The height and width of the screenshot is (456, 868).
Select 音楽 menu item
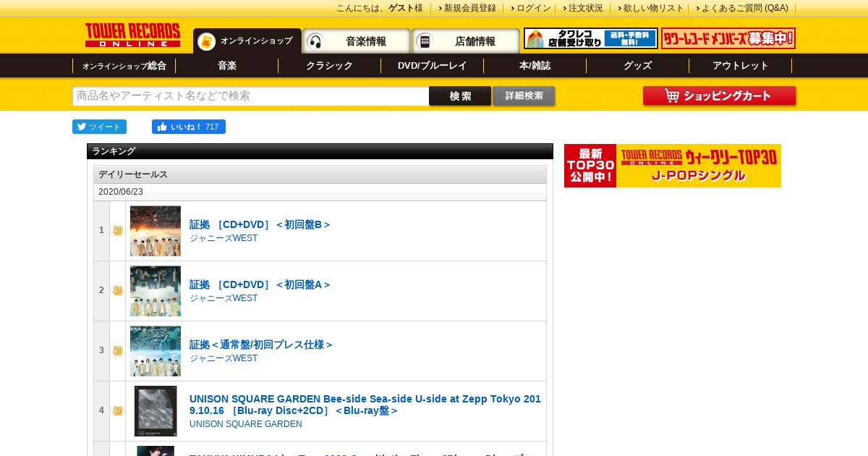[x=227, y=66]
